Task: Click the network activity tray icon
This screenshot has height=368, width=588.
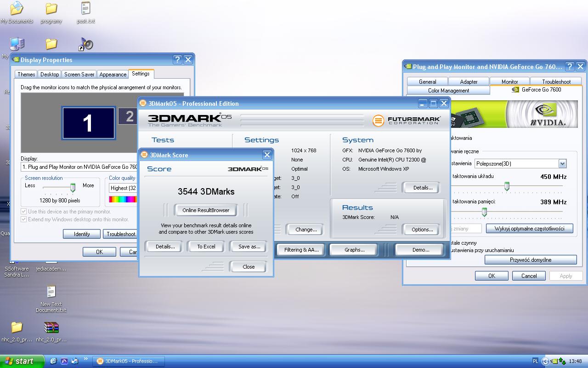Action: pyautogui.click(x=562, y=361)
